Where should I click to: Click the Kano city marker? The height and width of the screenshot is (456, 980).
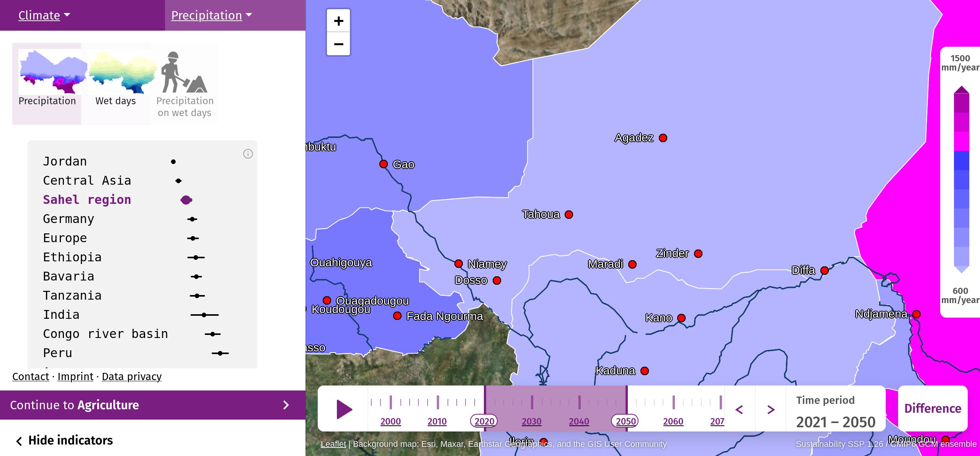pos(681,318)
